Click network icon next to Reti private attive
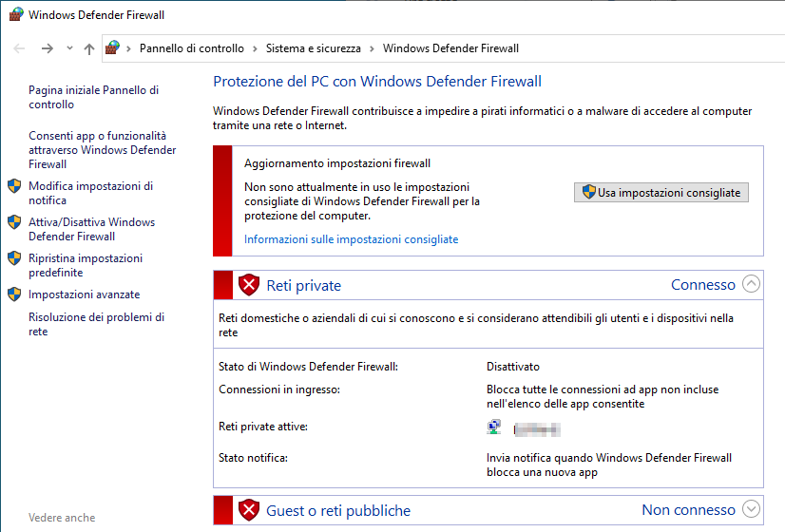This screenshot has width=785, height=532. tap(494, 427)
